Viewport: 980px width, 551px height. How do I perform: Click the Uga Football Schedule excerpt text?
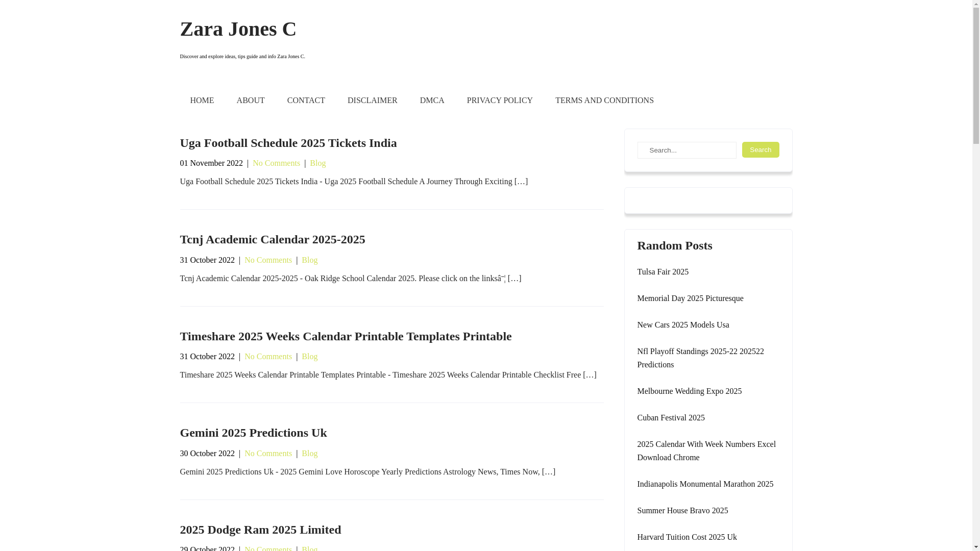[x=354, y=182]
